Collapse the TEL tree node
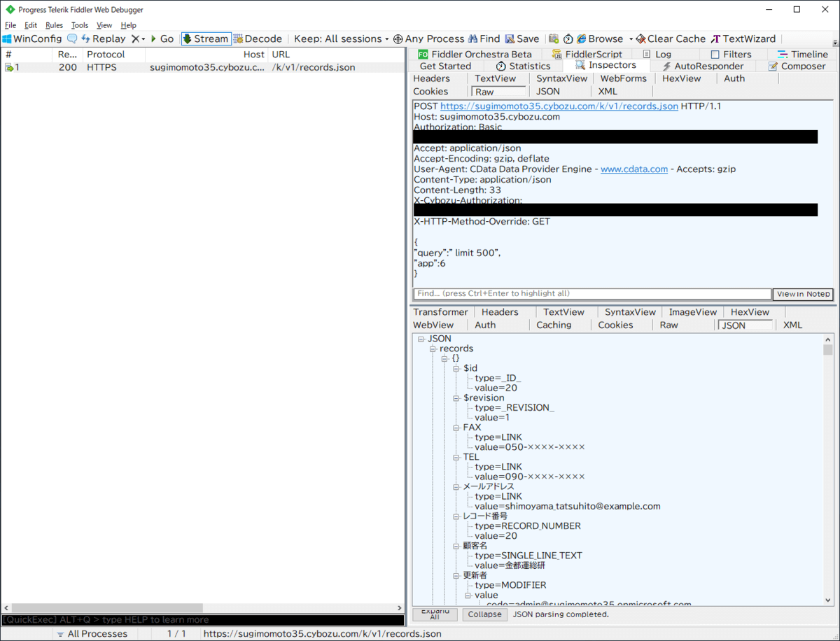 click(x=456, y=457)
